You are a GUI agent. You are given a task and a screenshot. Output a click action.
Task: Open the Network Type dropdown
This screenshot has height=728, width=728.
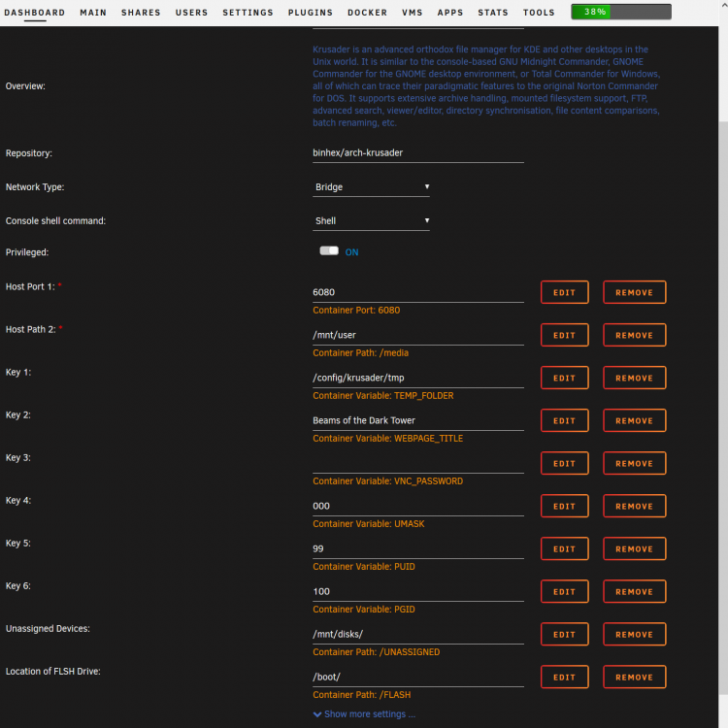(371, 187)
